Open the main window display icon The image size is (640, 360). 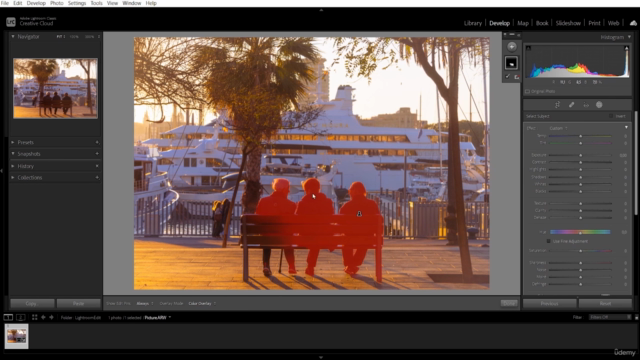(8, 317)
